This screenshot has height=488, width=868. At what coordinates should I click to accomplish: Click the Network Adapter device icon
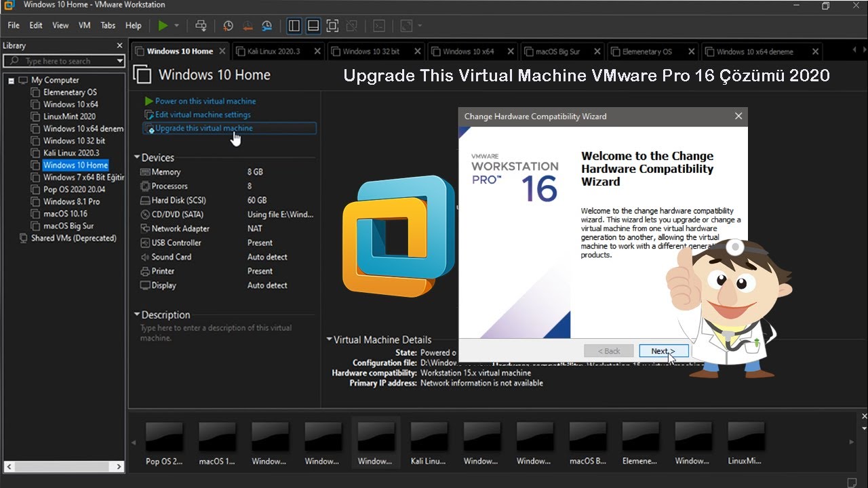coord(144,229)
